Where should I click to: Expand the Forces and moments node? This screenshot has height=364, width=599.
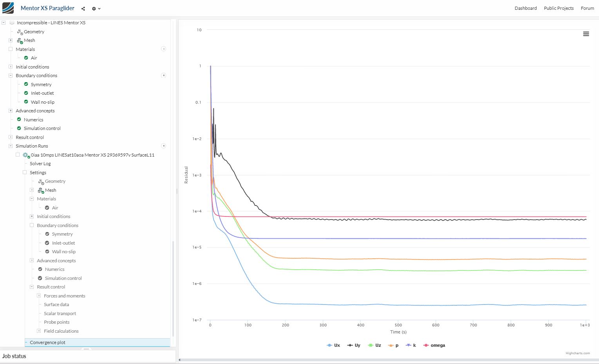[x=39, y=296]
